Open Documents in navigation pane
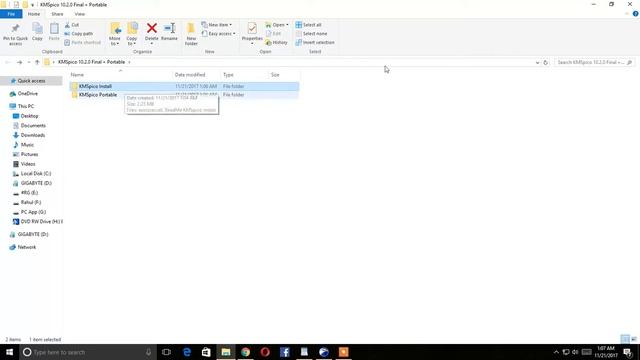640x360 pixels. click(33, 126)
